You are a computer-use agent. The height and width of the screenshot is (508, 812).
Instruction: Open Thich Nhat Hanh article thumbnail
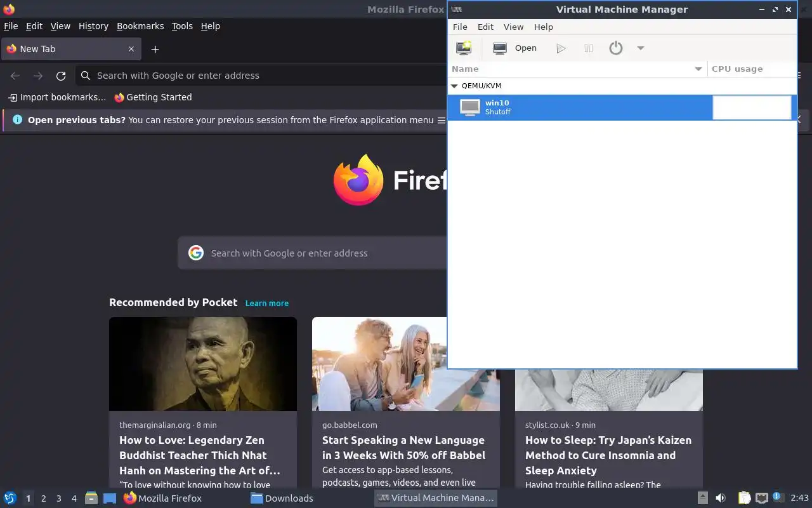(203, 364)
